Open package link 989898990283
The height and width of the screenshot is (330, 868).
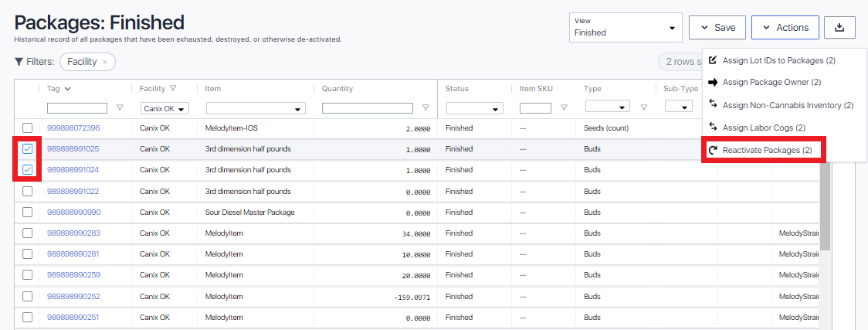coord(73,233)
